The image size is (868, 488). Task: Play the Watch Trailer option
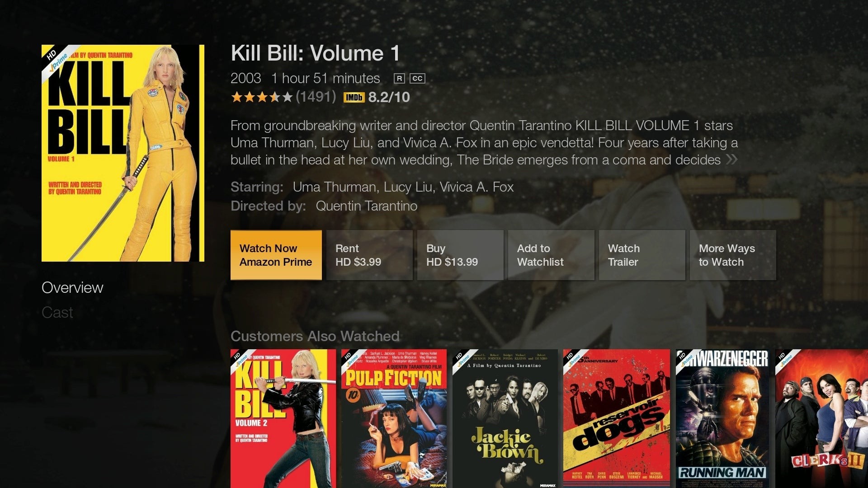point(642,255)
